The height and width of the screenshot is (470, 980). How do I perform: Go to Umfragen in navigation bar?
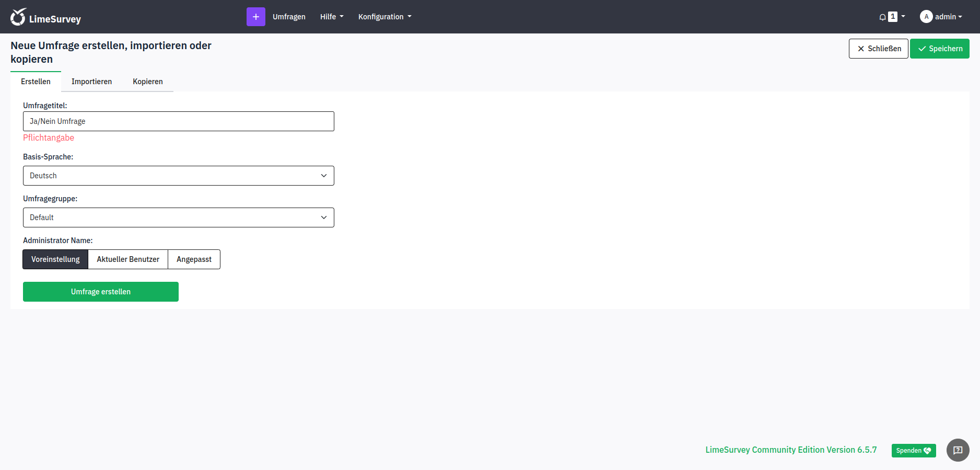pyautogui.click(x=289, y=17)
